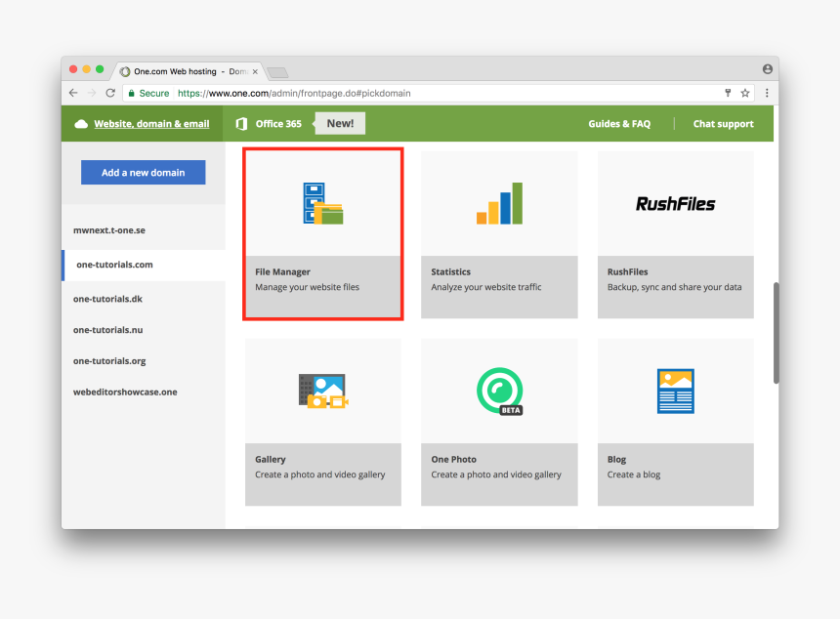The height and width of the screenshot is (619, 840).
Task: Select the mwnext.t-one.se domain
Action: [109, 230]
